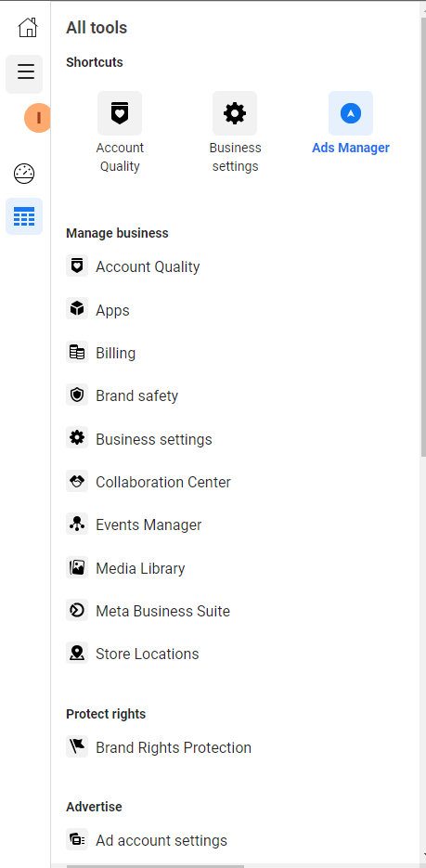Open Brand safety
The height and width of the screenshot is (868, 426).
click(123, 395)
